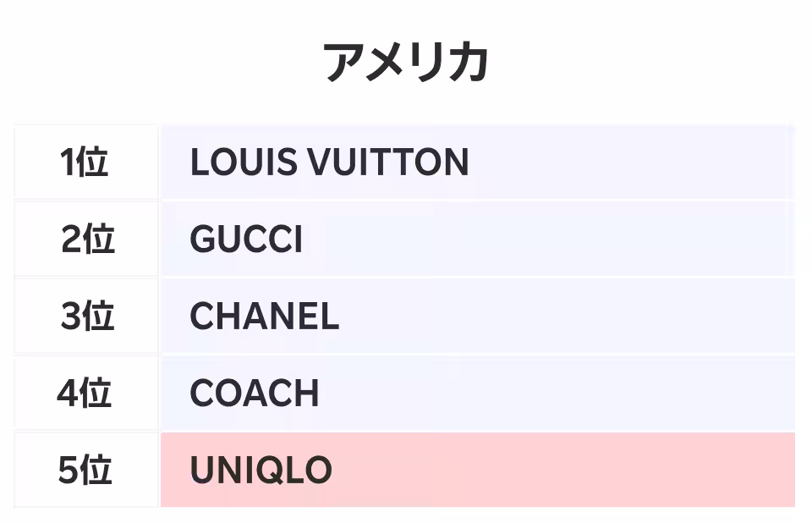The image size is (812, 523).
Task: Click the 3位 rank cell
Action: [87, 317]
